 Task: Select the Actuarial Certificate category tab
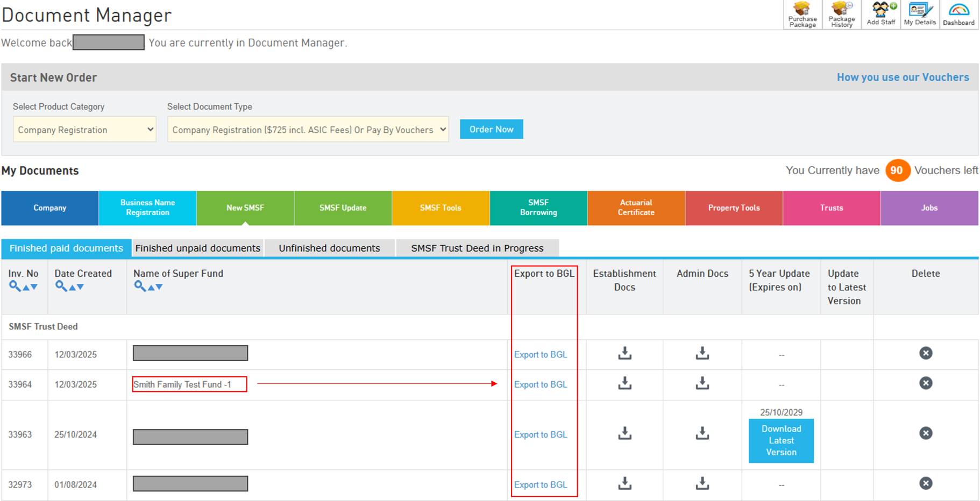tap(636, 208)
